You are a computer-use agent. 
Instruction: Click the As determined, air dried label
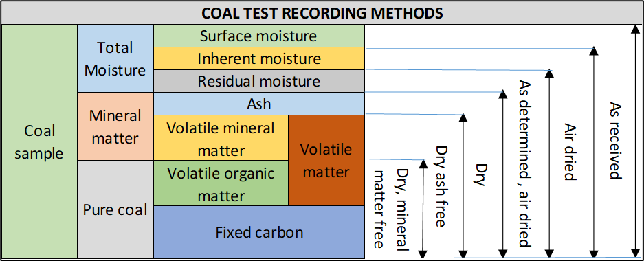coord(525,163)
